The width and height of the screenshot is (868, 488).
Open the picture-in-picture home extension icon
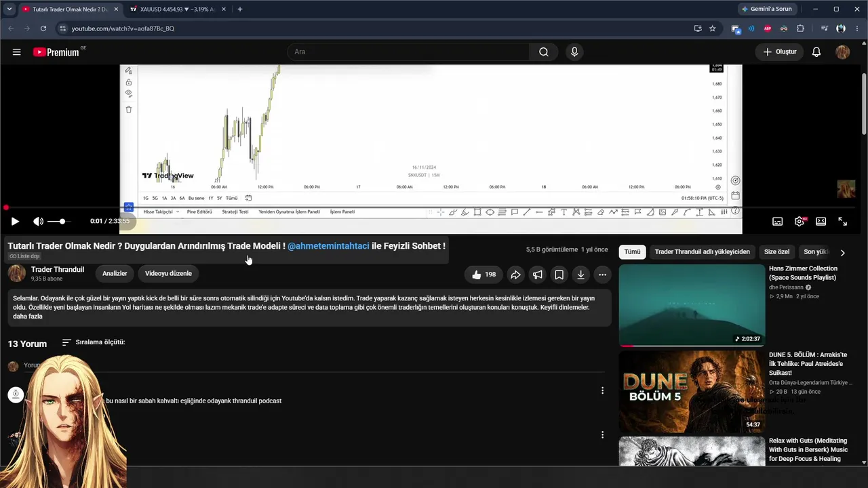pyautogui.click(x=736, y=28)
